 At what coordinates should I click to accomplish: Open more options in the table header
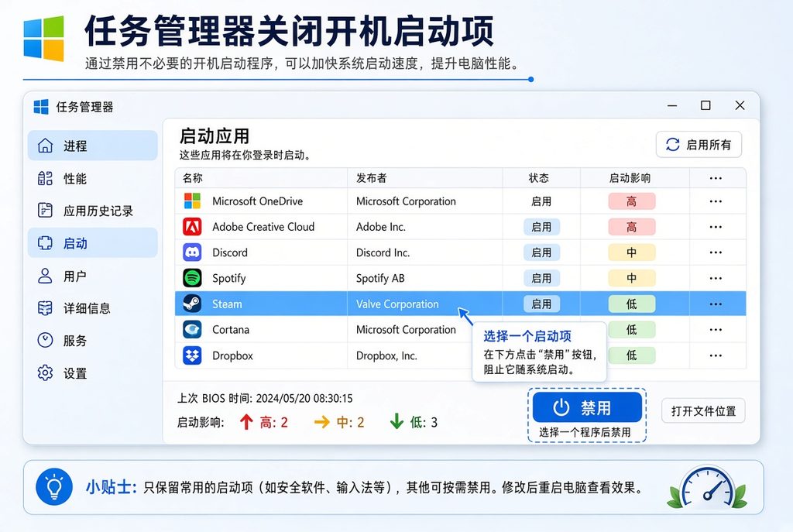click(716, 178)
